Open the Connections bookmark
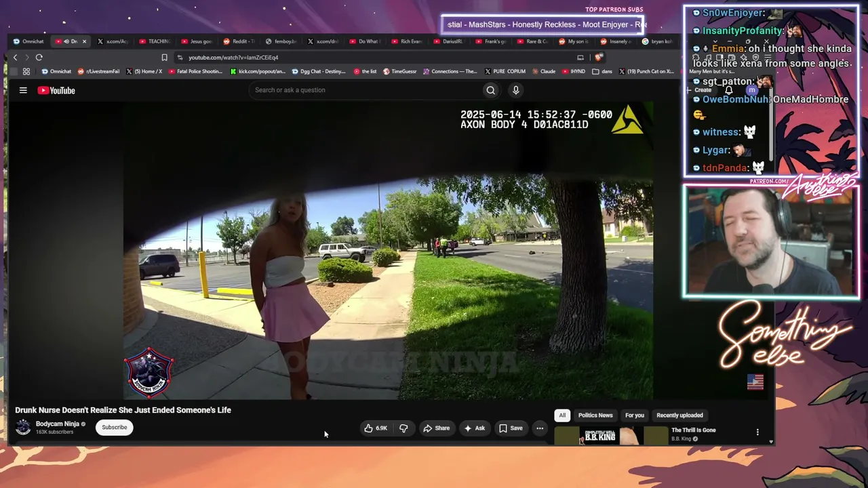The image size is (868, 488). 450,71
